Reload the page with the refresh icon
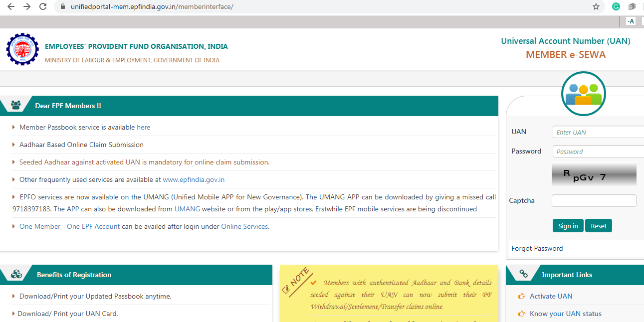 pyautogui.click(x=43, y=6)
